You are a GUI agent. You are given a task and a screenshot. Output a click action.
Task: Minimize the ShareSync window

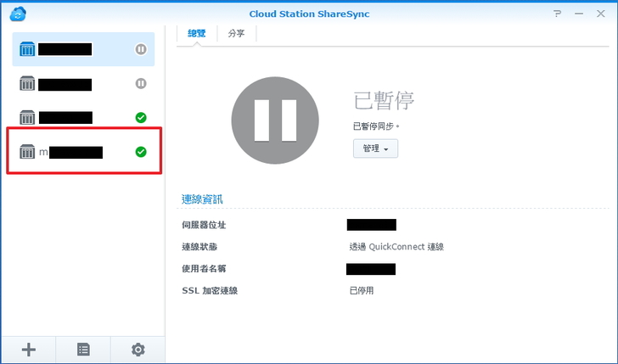pos(579,14)
